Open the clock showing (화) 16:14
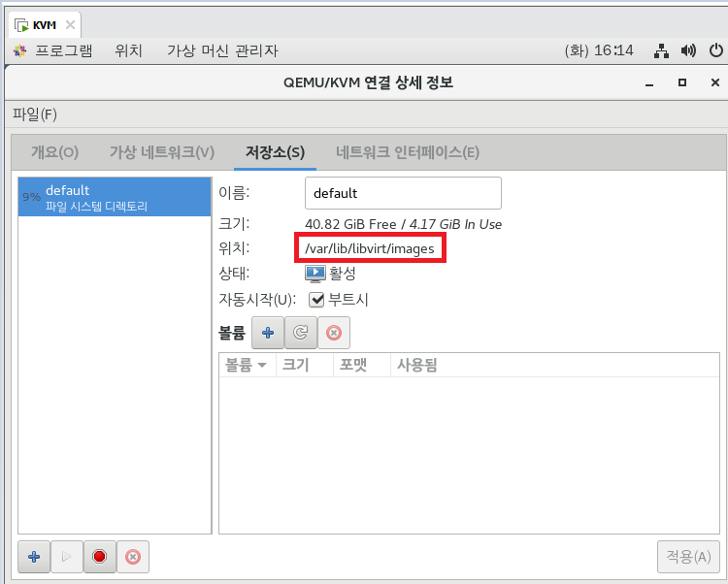Viewport: 728px width, 584px height. [x=599, y=50]
